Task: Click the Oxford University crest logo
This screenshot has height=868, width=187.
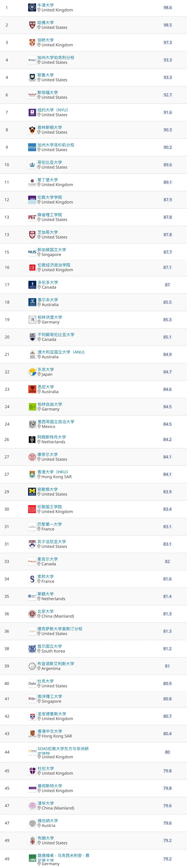Action: (32, 7)
